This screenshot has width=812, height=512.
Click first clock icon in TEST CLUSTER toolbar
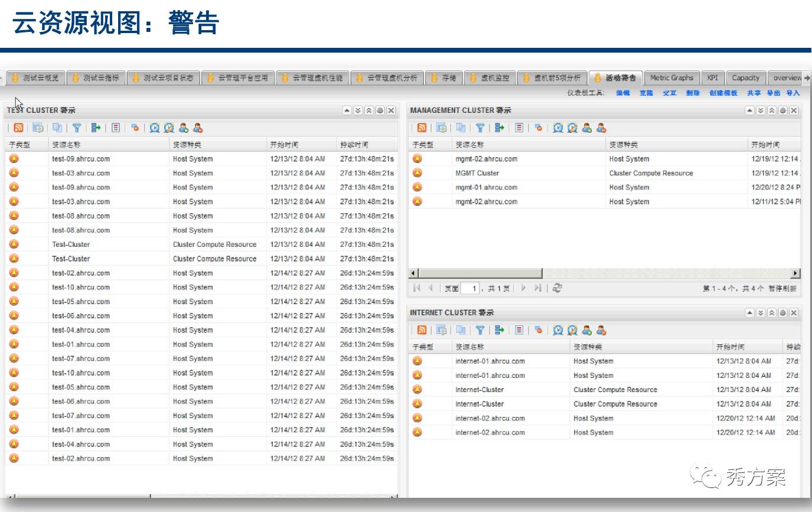[154, 128]
